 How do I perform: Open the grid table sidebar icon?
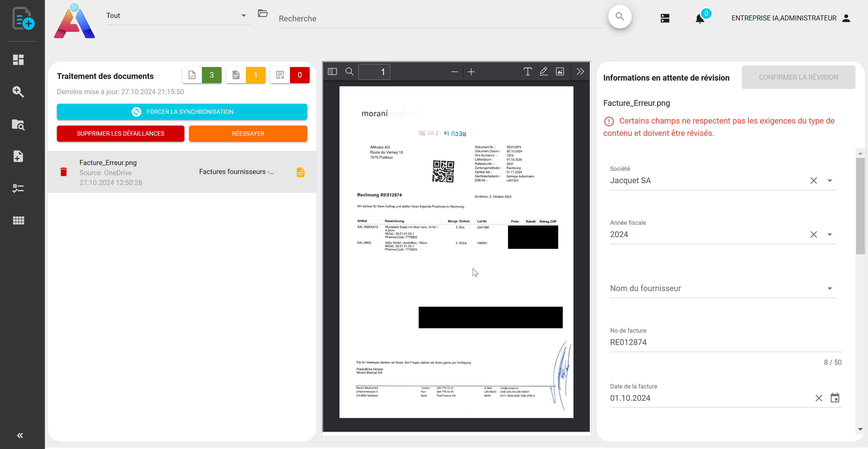(18, 220)
